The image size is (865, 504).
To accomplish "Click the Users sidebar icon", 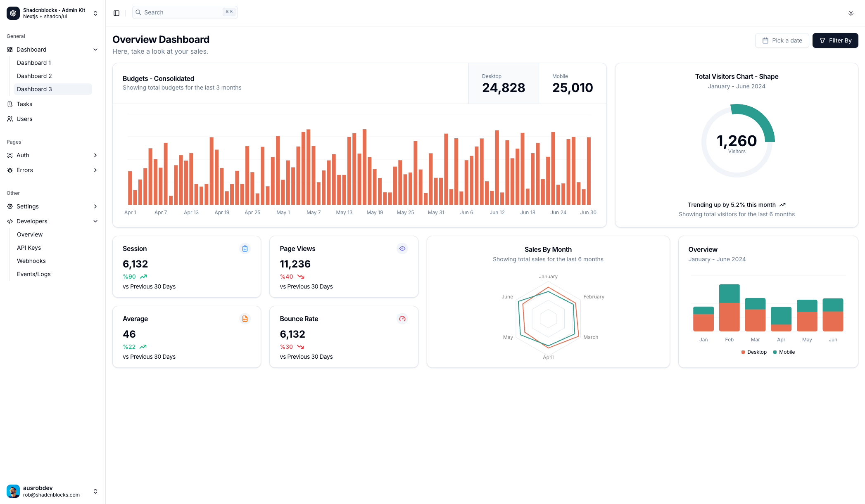I will 10,119.
